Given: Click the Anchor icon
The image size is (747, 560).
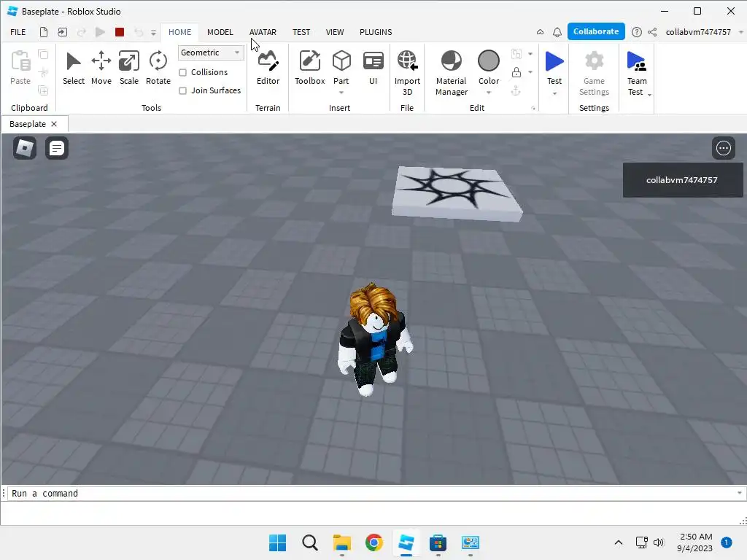Looking at the screenshot, I should 516,90.
